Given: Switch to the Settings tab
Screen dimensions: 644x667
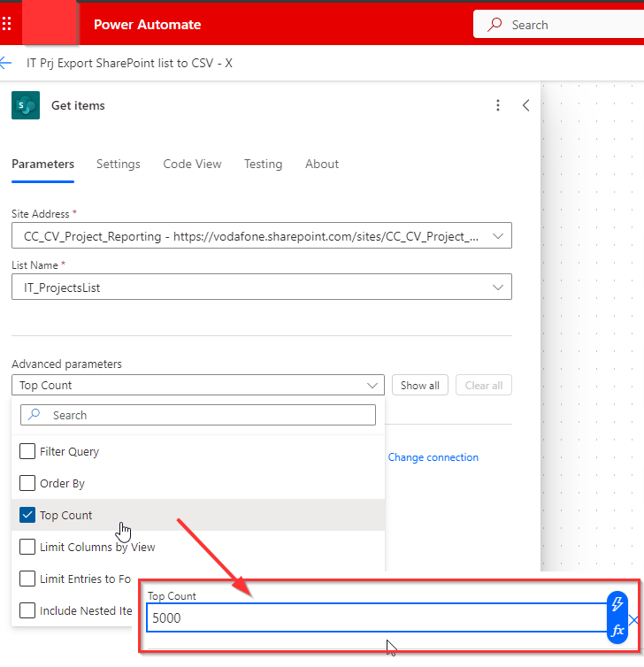Looking at the screenshot, I should pos(119,164).
